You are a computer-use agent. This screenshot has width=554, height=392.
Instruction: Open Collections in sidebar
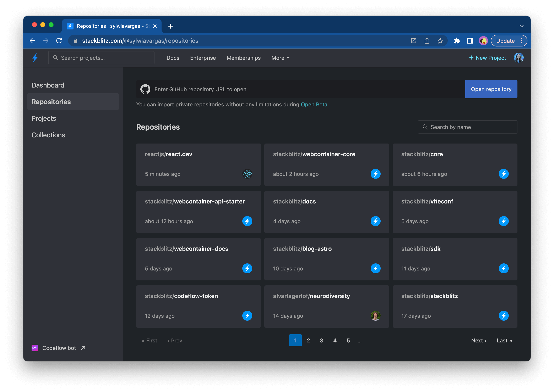click(x=48, y=135)
